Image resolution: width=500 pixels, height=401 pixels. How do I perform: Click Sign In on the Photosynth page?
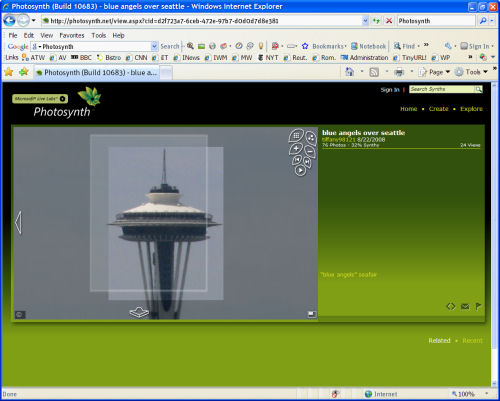click(390, 90)
